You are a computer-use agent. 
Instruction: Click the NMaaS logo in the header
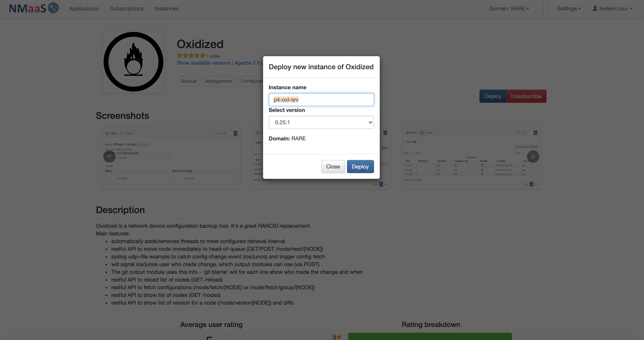pos(34,8)
